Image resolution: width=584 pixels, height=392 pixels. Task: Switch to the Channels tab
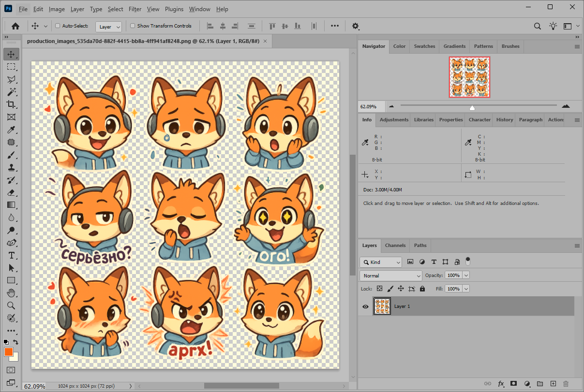point(395,246)
